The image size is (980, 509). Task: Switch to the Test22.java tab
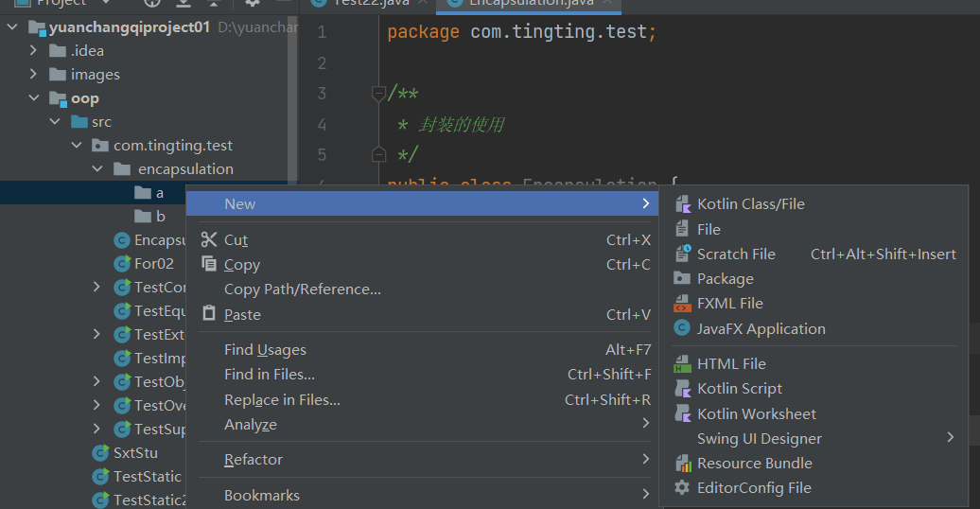pos(369,3)
